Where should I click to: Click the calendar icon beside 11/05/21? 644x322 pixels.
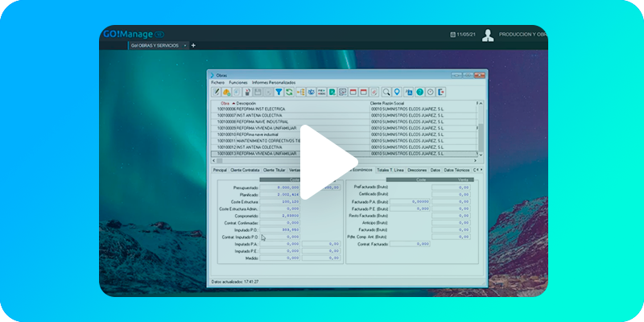pos(452,35)
